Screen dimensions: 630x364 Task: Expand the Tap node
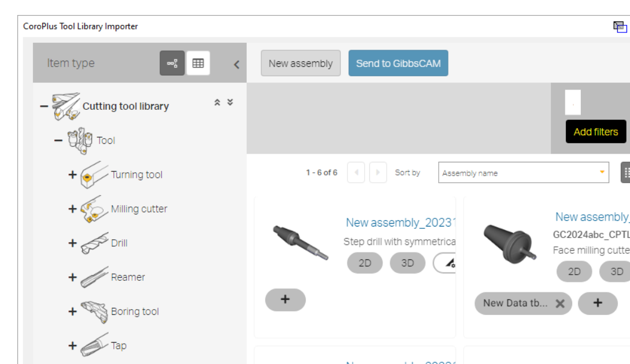(x=72, y=346)
